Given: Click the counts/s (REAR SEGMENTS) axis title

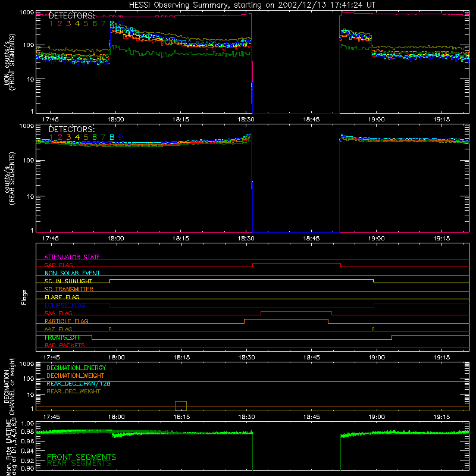Looking at the screenshot, I should coord(10,178).
